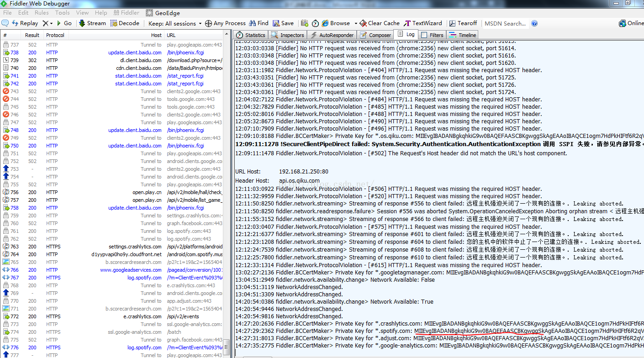Open the File menu
The width and height of the screenshot is (644, 358).
point(7,13)
